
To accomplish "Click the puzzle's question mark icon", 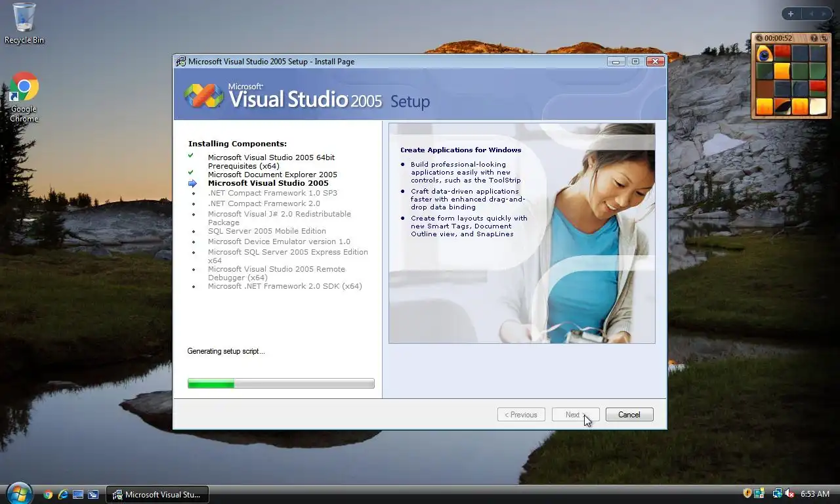I will pyautogui.click(x=814, y=39).
